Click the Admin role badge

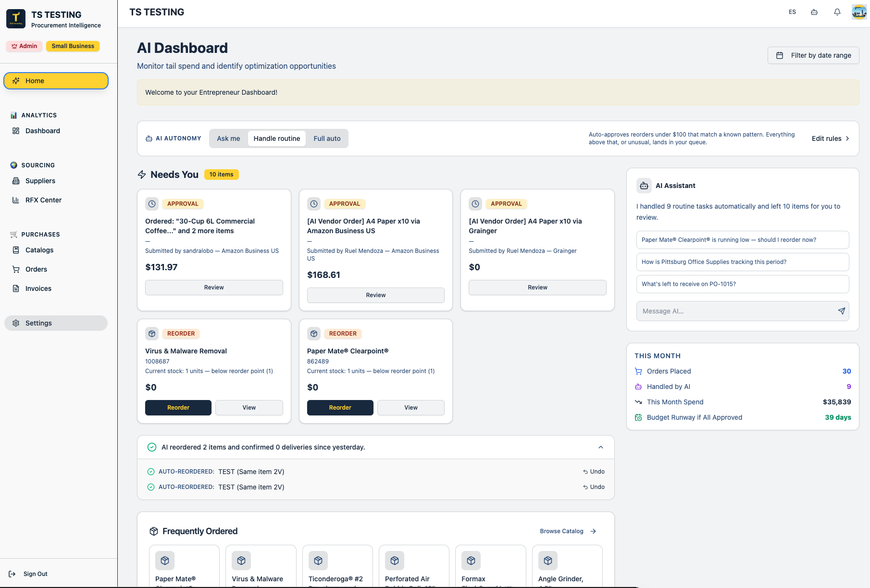tap(25, 46)
